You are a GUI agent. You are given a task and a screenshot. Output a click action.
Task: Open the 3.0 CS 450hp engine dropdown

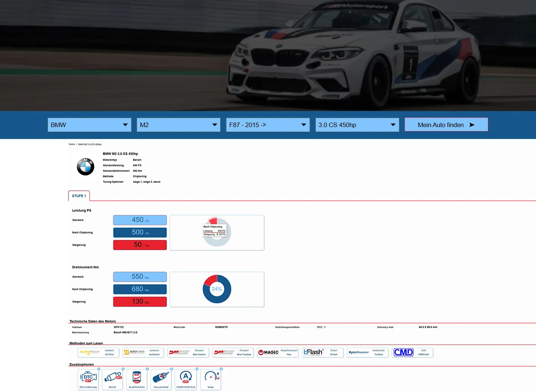coord(357,125)
